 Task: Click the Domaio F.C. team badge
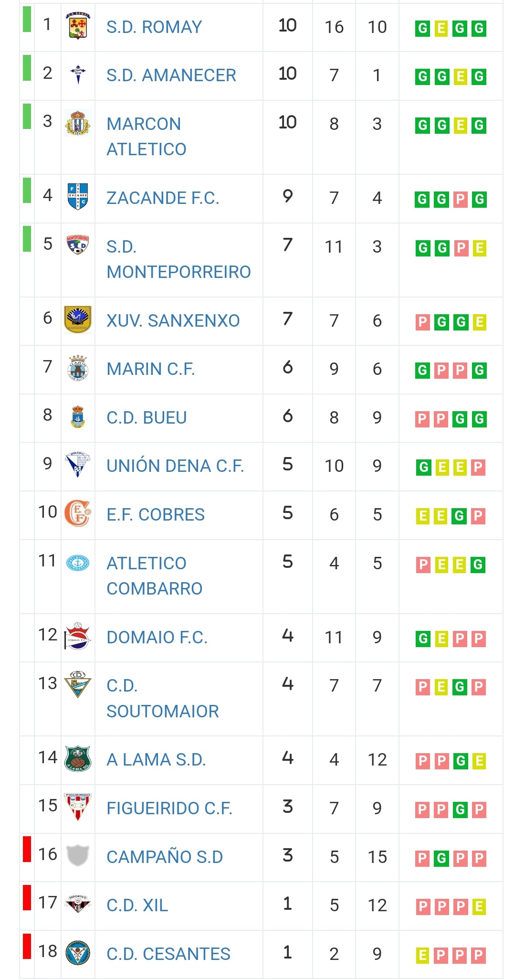[77, 636]
